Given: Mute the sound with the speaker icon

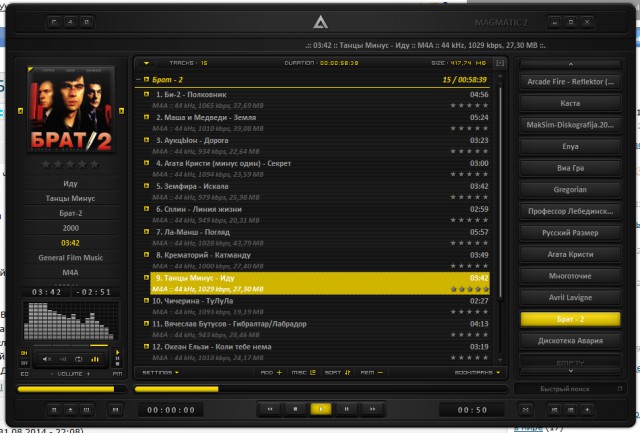Looking at the screenshot, I should click(47, 359).
